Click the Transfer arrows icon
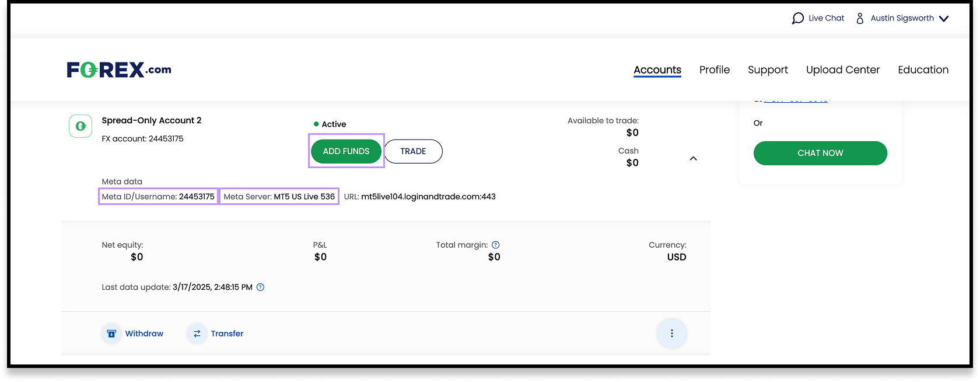Viewport: 980px width, 382px height. tap(197, 334)
